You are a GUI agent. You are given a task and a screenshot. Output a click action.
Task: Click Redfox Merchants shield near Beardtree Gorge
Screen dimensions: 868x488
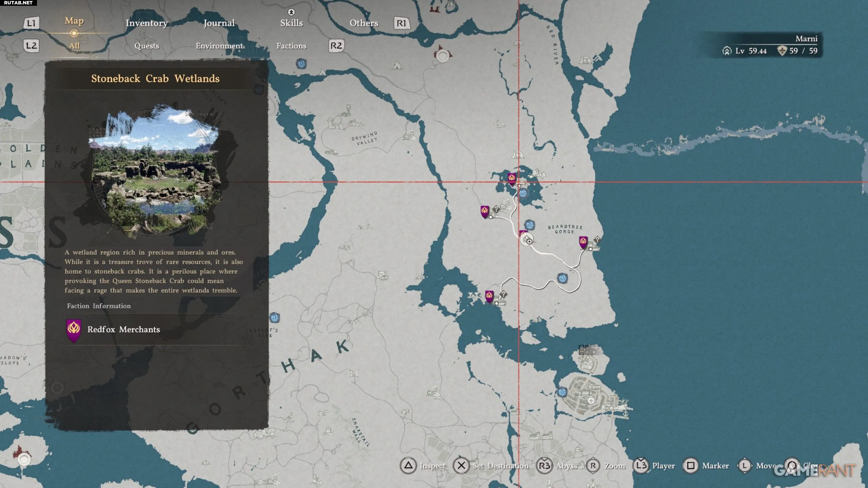pos(583,242)
